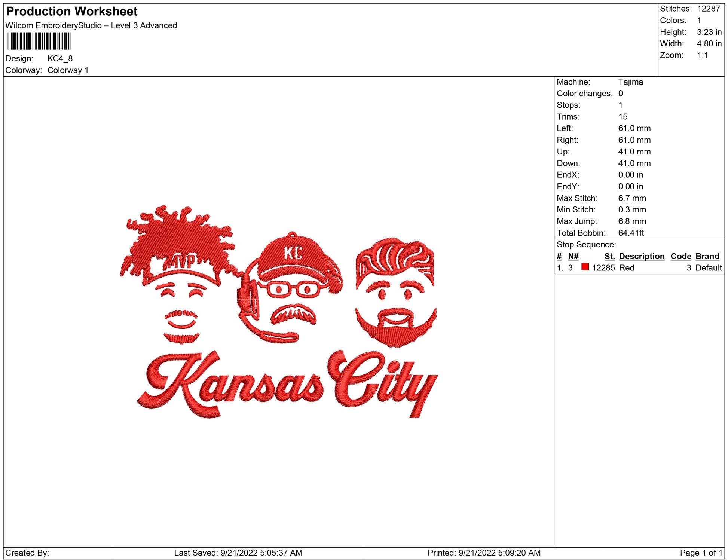
Task: Click the Last Saved timestamp in footer
Action: [x=238, y=553]
